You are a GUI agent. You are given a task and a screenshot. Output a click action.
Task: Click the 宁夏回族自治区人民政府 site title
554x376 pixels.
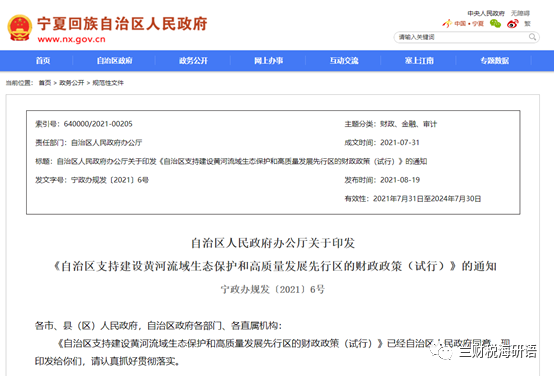[x=122, y=24]
